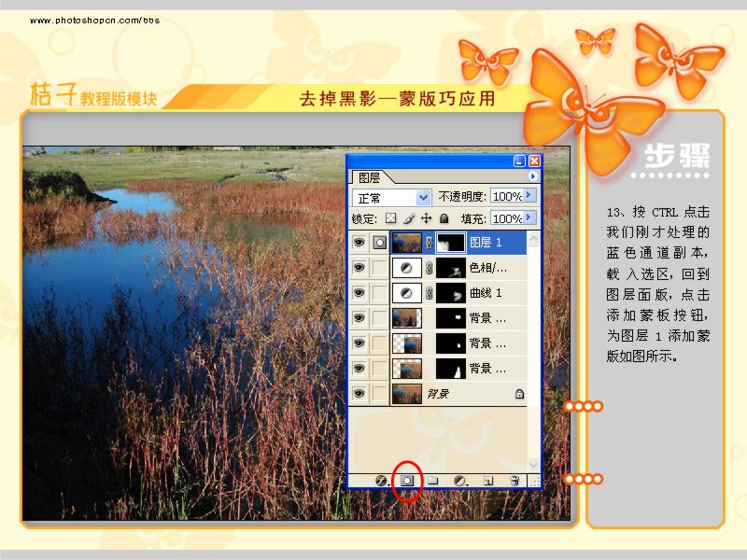
Task: Click mask thumbnail of 背景 copy above locked 背景
Action: tap(451, 369)
